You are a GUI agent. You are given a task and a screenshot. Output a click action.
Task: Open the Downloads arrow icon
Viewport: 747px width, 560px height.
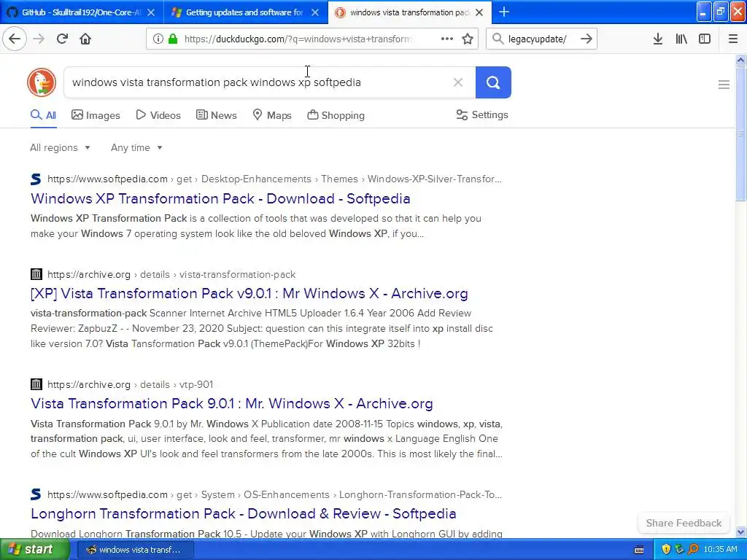(x=658, y=39)
